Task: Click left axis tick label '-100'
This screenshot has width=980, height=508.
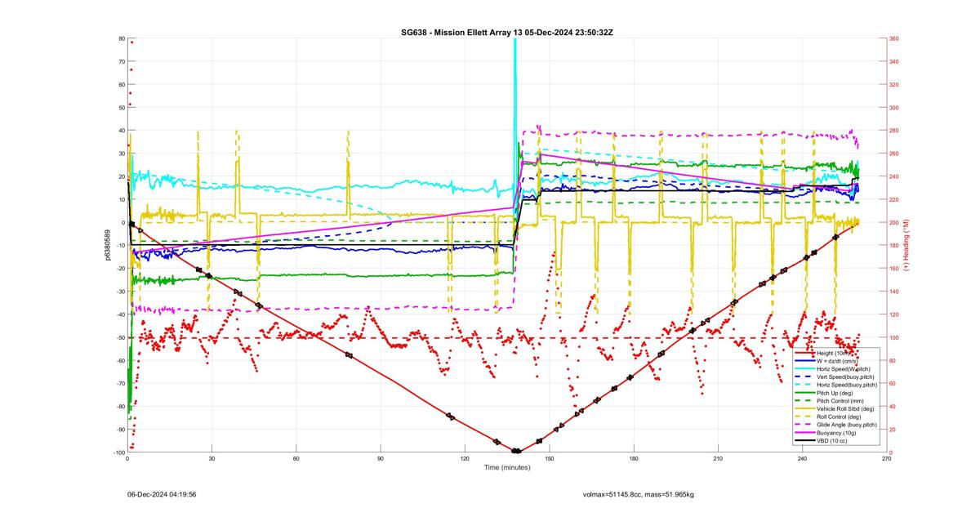Action: click(118, 452)
